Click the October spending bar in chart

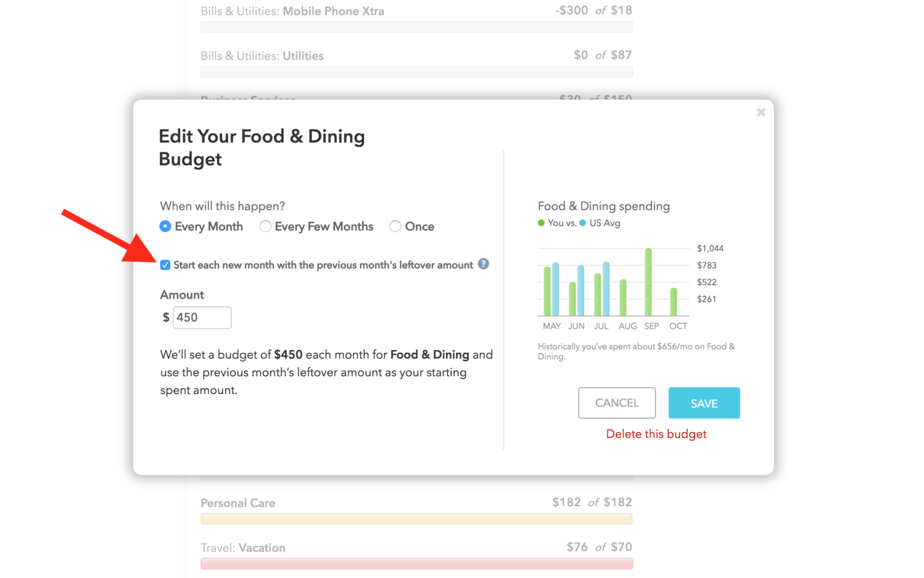tap(674, 302)
